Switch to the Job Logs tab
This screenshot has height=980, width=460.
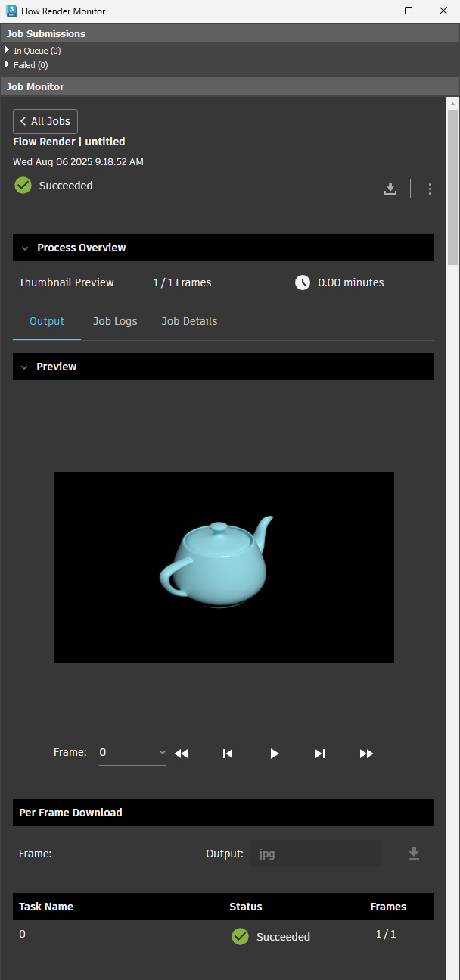click(115, 321)
